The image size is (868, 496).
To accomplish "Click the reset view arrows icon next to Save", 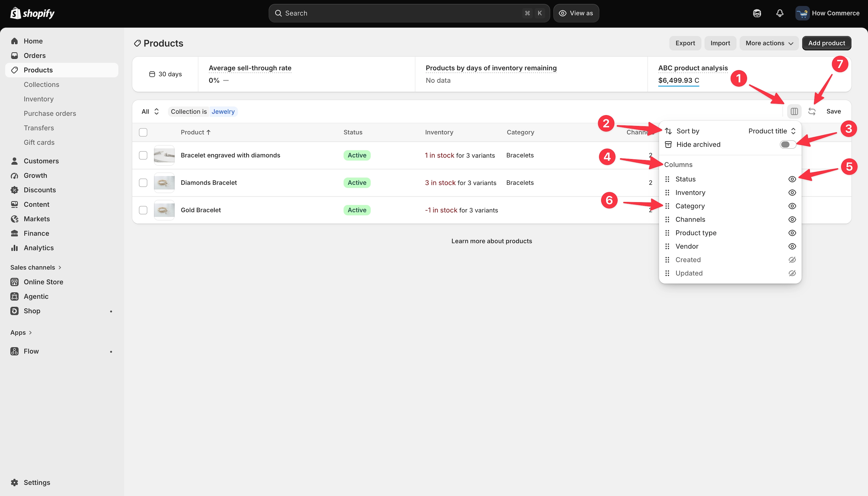I will coord(812,111).
